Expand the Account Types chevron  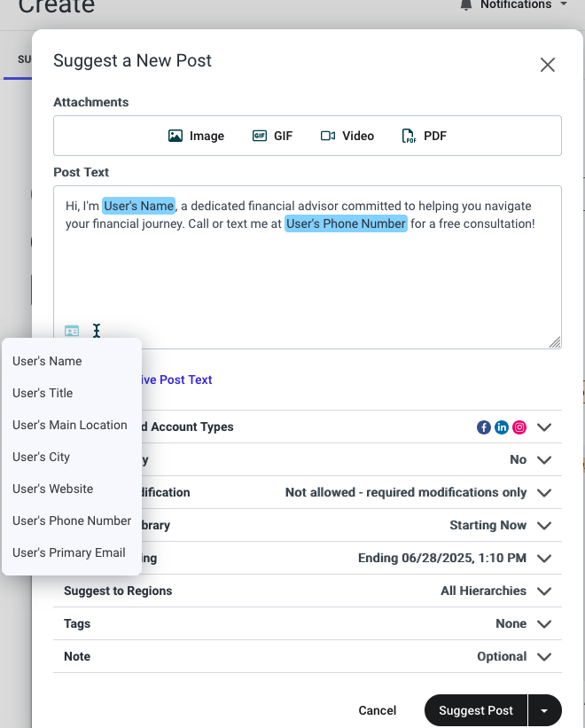pyautogui.click(x=544, y=427)
